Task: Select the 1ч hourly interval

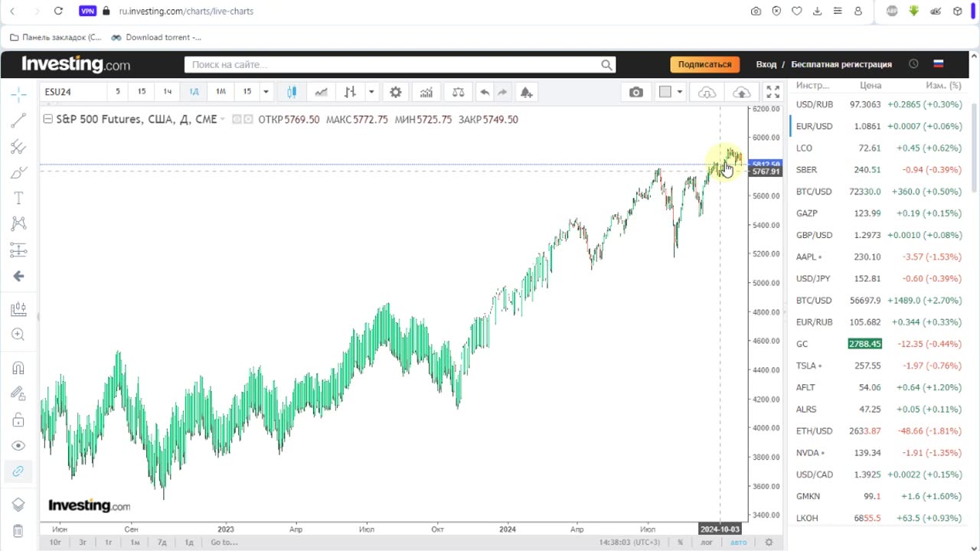Action: 167,92
